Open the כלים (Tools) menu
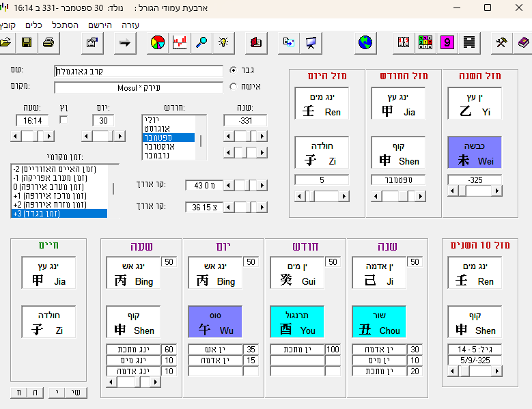This screenshot has width=532, height=409. (x=34, y=25)
